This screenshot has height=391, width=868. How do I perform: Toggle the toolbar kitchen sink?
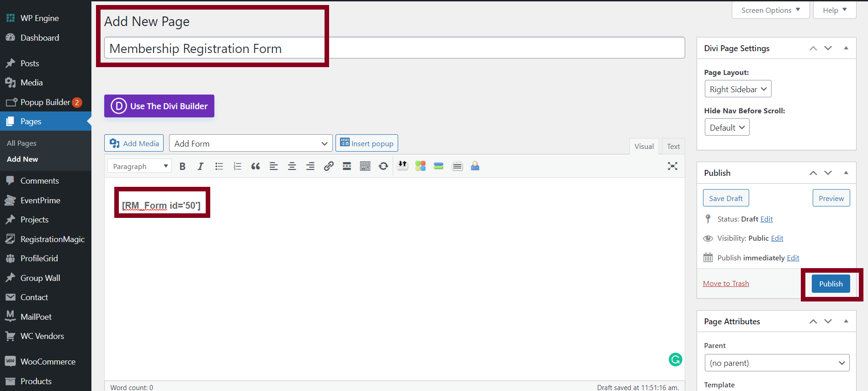365,166
